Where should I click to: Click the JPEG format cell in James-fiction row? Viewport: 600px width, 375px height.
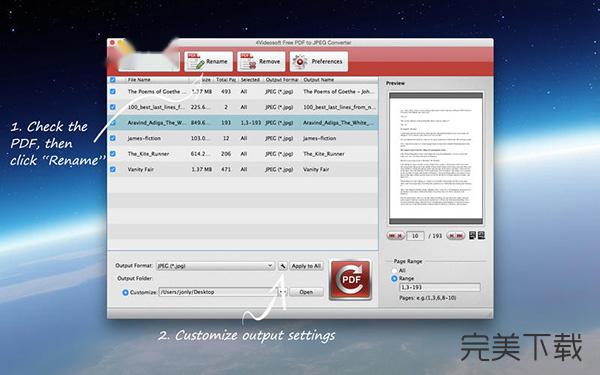tap(279, 138)
